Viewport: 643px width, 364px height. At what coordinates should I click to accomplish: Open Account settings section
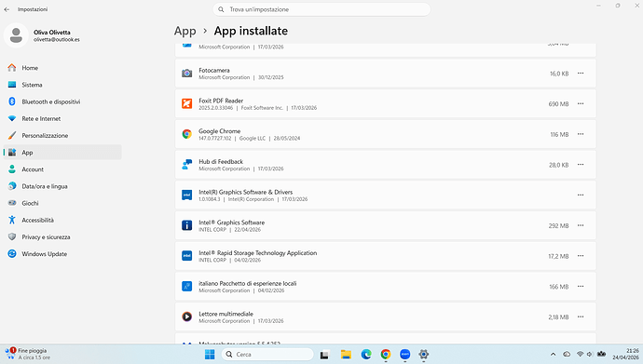coord(62,169)
